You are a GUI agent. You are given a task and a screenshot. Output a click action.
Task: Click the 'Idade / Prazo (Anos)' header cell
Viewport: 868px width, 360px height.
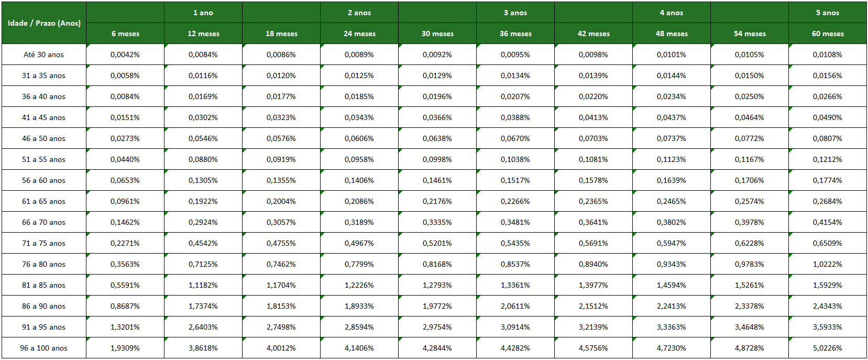pyautogui.click(x=44, y=23)
